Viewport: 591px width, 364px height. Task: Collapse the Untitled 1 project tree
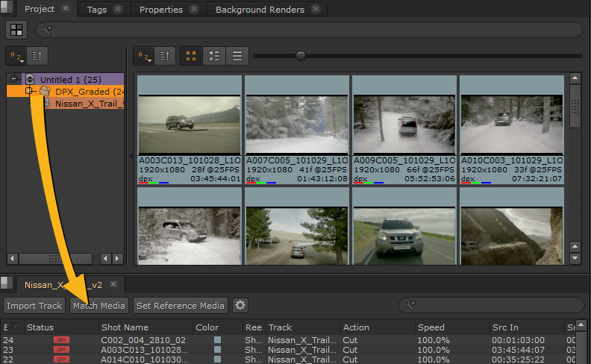(13, 79)
